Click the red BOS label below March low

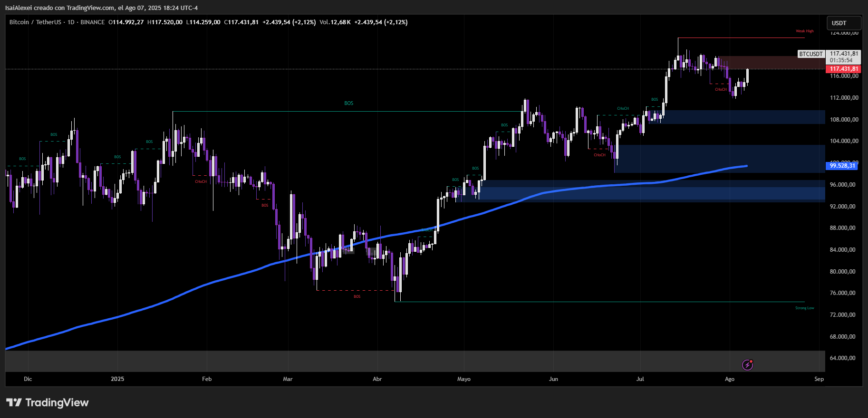[x=357, y=297]
